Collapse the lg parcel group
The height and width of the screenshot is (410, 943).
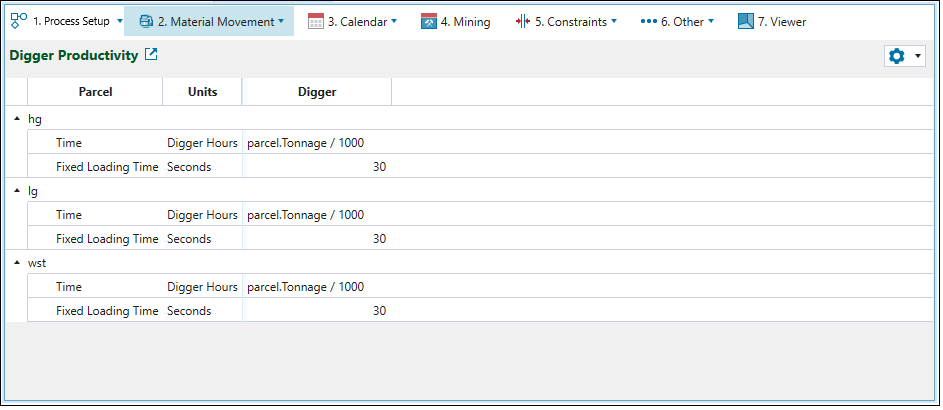(x=17, y=191)
